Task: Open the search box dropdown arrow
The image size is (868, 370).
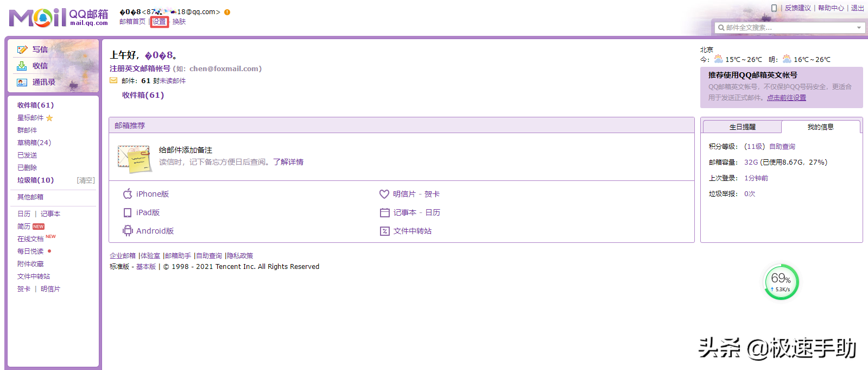Action: coord(859,28)
